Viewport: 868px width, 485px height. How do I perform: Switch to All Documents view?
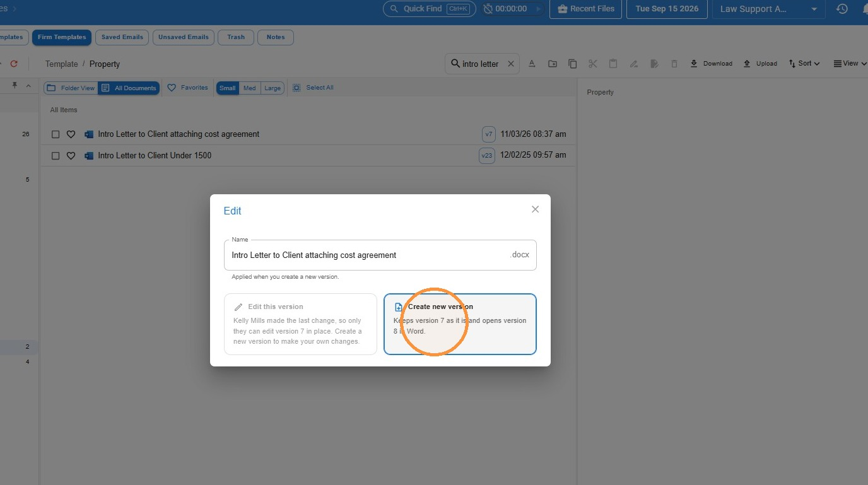(129, 88)
